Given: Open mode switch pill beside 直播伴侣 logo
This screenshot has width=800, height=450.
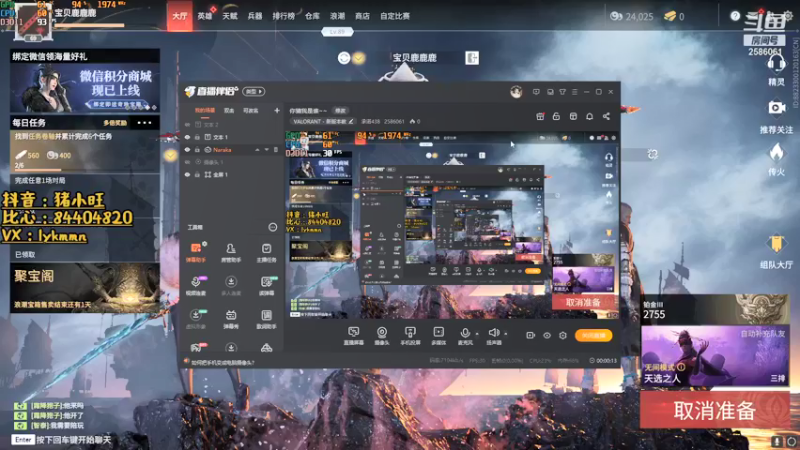Looking at the screenshot, I should click(254, 92).
